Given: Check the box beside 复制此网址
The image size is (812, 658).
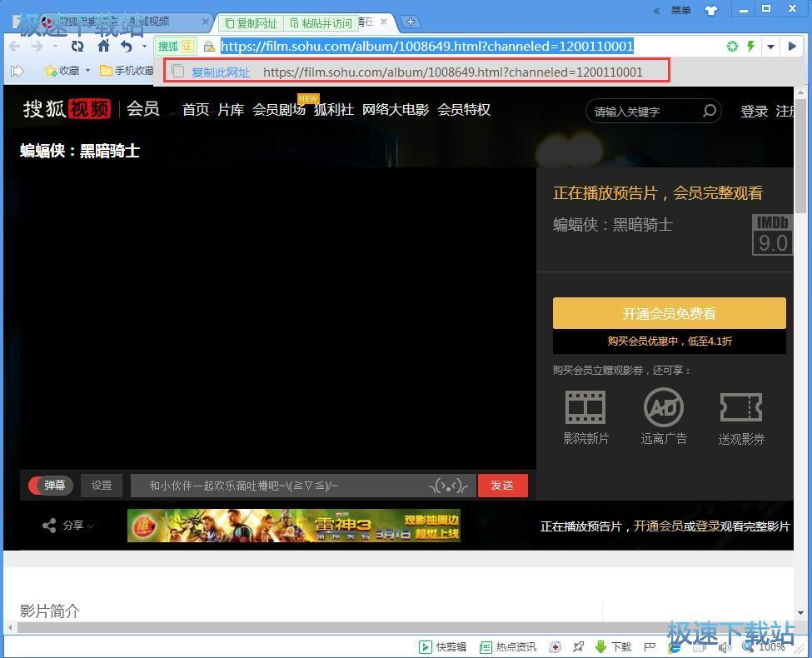Looking at the screenshot, I should tap(178, 72).
